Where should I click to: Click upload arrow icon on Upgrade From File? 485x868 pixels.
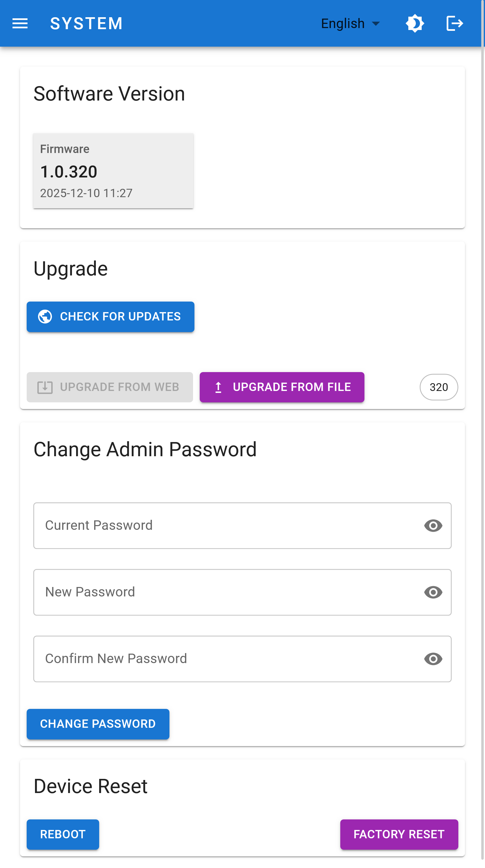point(218,387)
